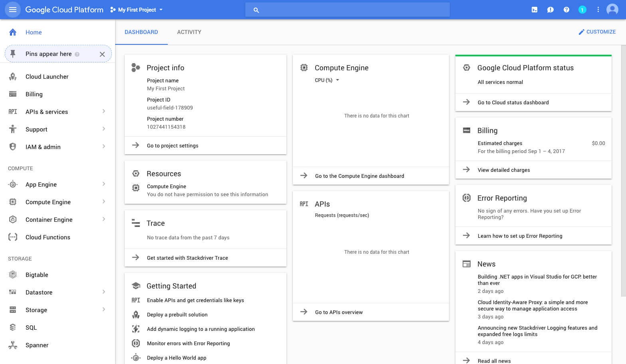The width and height of the screenshot is (626, 364).
Task: Click the App Engine sidebar icon
Action: pyautogui.click(x=13, y=184)
